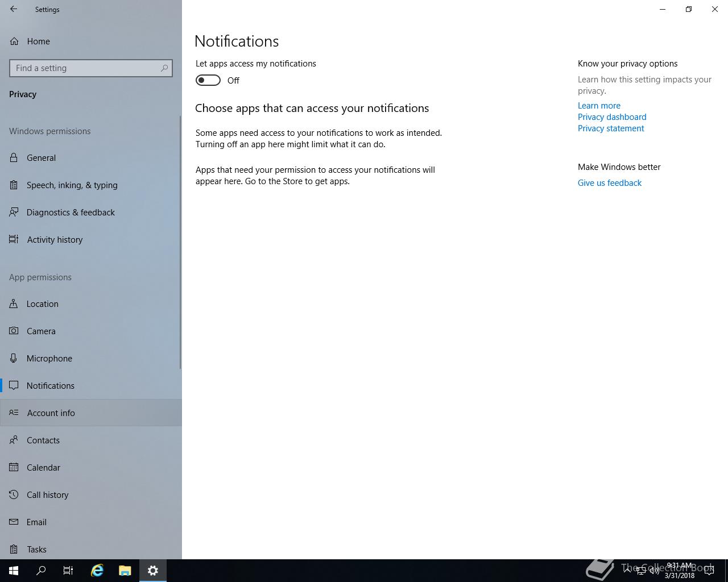Select the Notifications speech bubble icon
The height and width of the screenshot is (582, 728).
click(14, 386)
